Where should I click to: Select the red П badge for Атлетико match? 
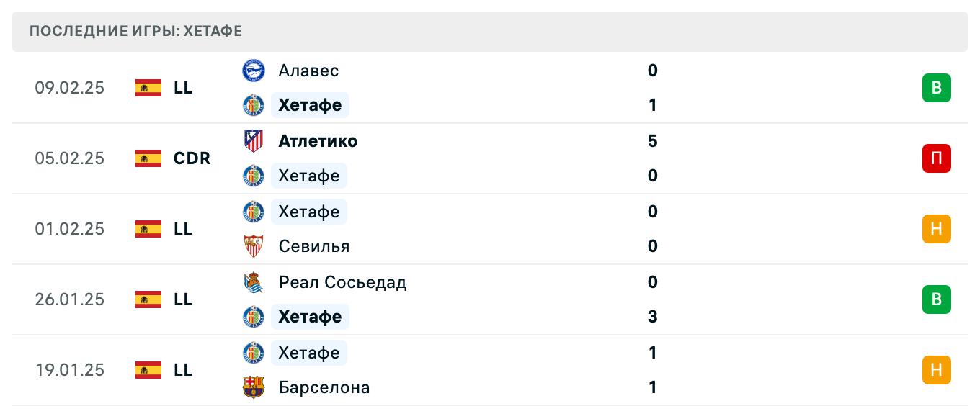point(937,158)
